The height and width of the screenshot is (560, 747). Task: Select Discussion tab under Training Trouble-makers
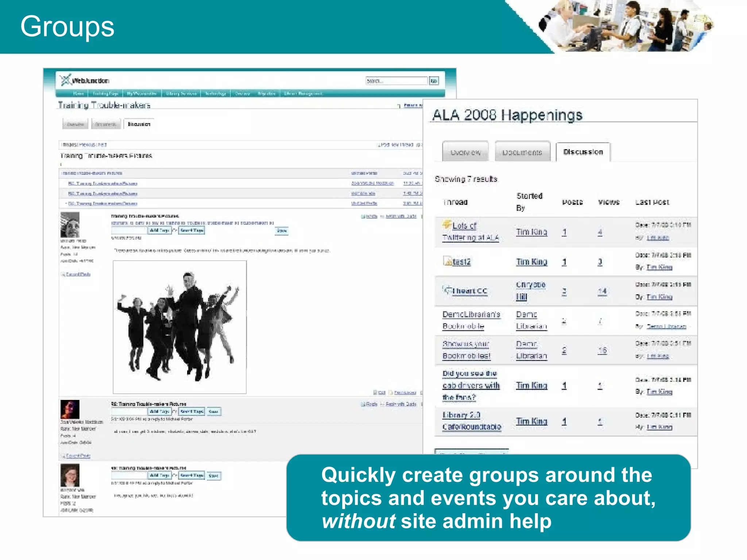coord(139,124)
